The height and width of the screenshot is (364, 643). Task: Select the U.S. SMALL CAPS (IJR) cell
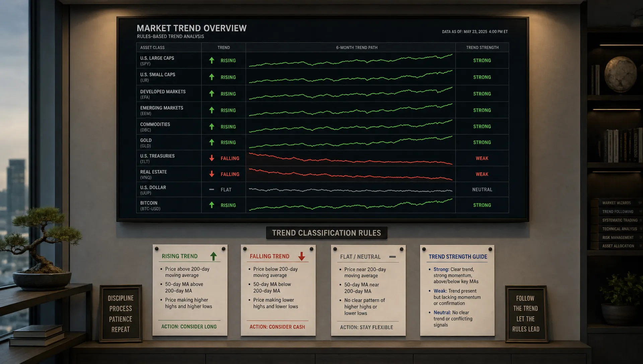click(169, 77)
